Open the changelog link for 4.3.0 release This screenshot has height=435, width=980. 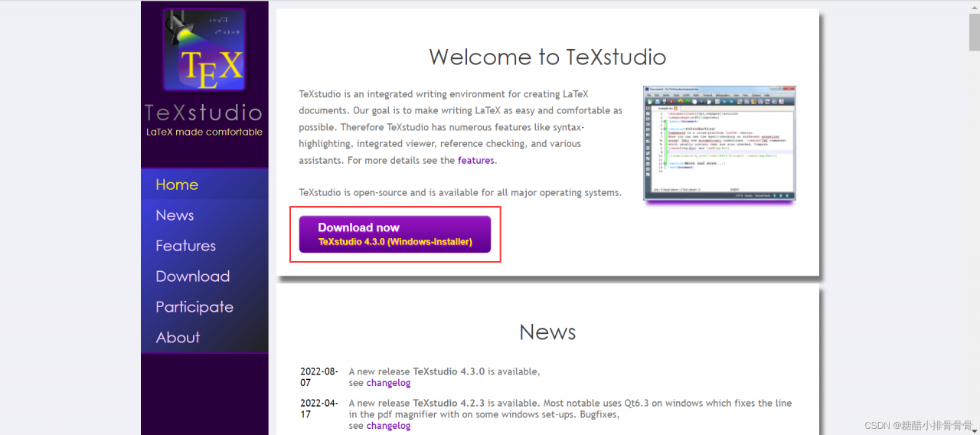(x=388, y=383)
